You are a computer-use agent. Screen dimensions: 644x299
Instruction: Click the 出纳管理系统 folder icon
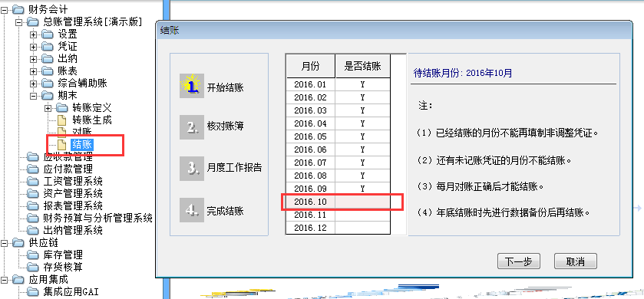click(33, 230)
